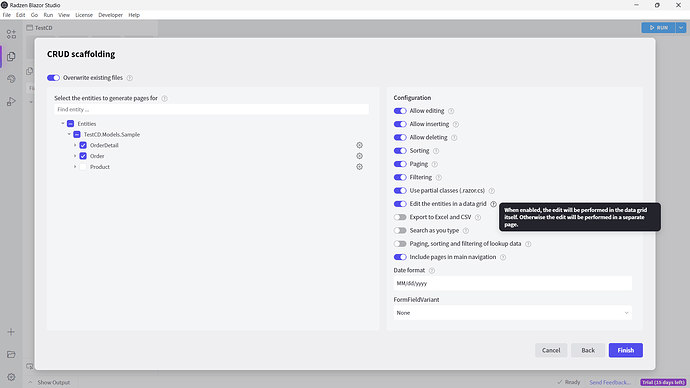This screenshot has width=690, height=388.
Task: Show help for lookup data paging option
Action: (529, 244)
